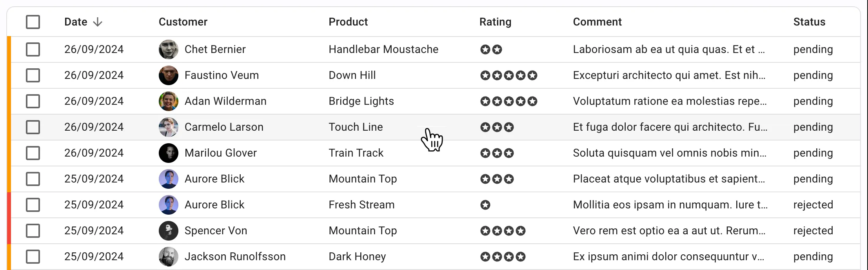Click the Status column header
The height and width of the screenshot is (270, 868).
(809, 22)
